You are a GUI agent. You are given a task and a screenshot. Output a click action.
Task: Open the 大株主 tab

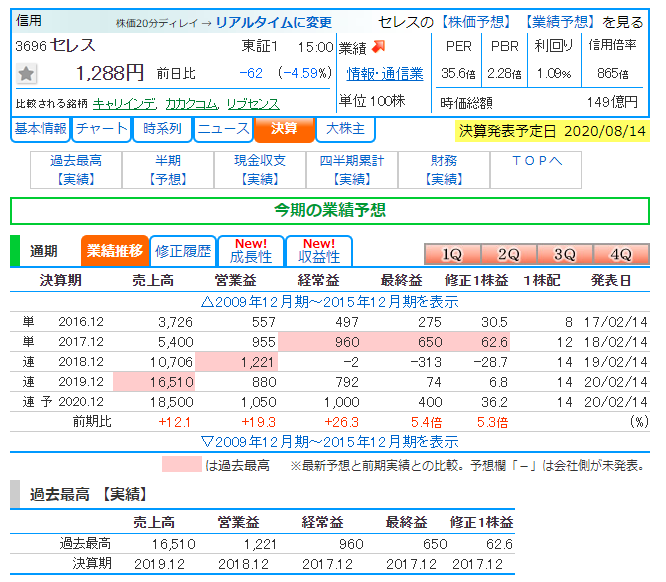pos(345,129)
